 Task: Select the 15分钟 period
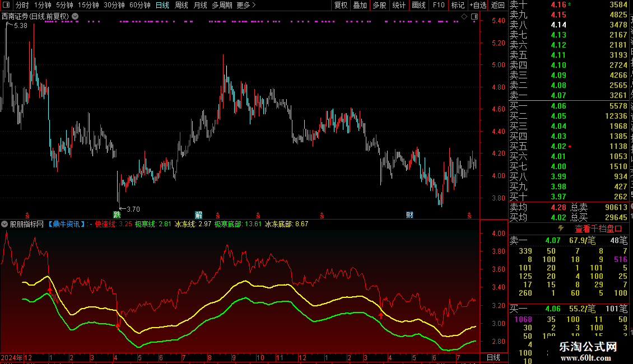(x=88, y=5)
